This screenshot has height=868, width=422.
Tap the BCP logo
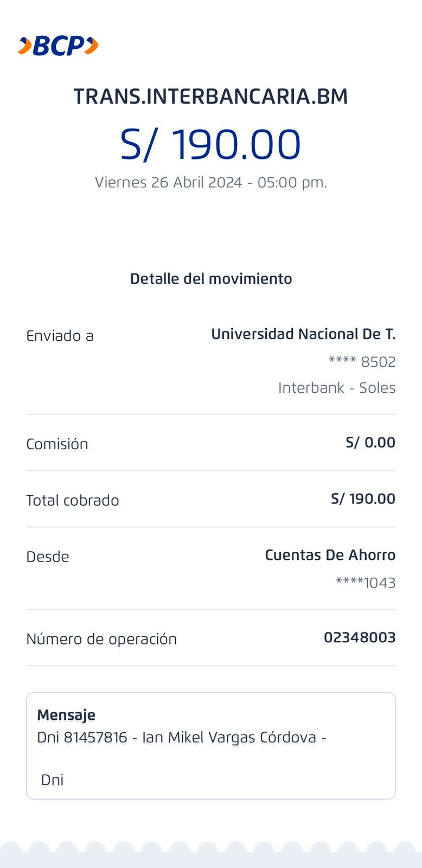pos(58,46)
